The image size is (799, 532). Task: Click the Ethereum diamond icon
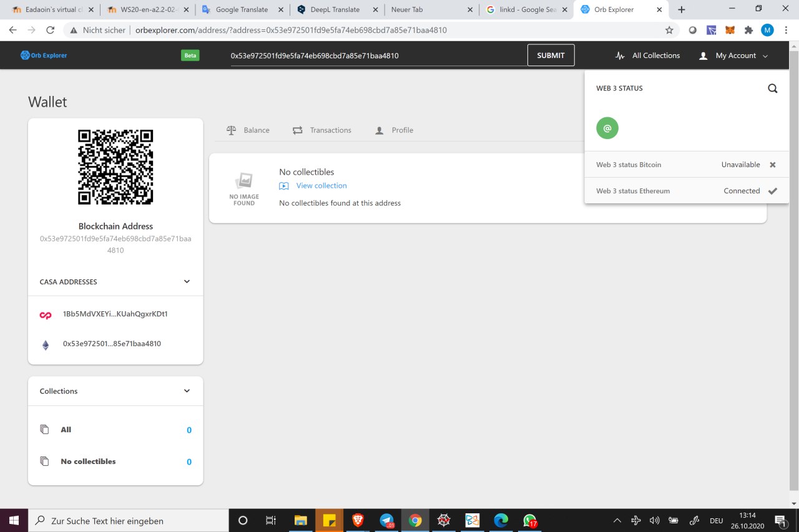(x=46, y=345)
